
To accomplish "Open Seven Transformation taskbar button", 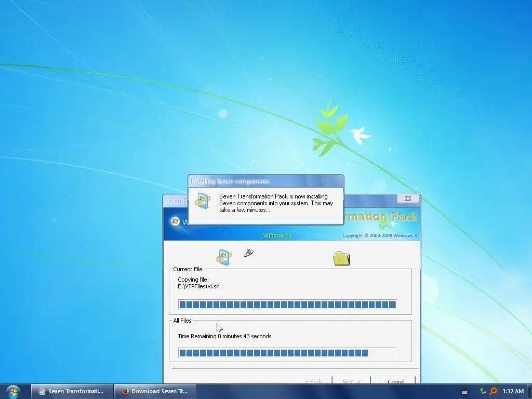I will [72, 391].
